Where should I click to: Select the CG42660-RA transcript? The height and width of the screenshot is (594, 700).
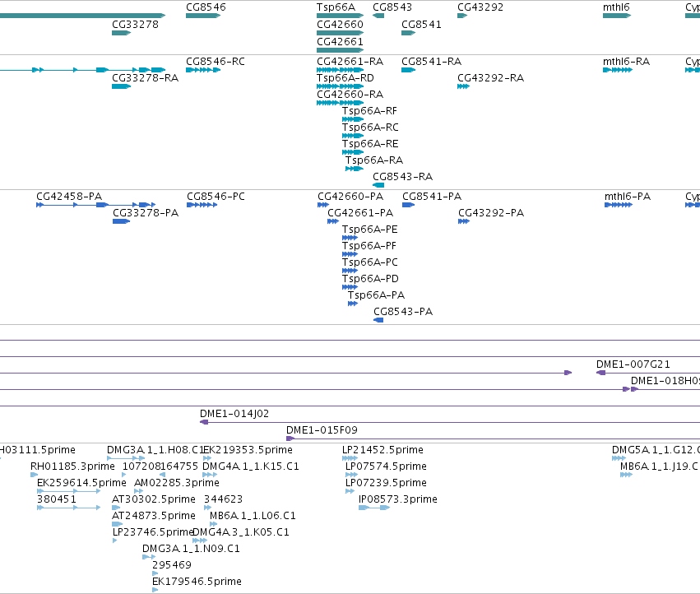pos(350,95)
